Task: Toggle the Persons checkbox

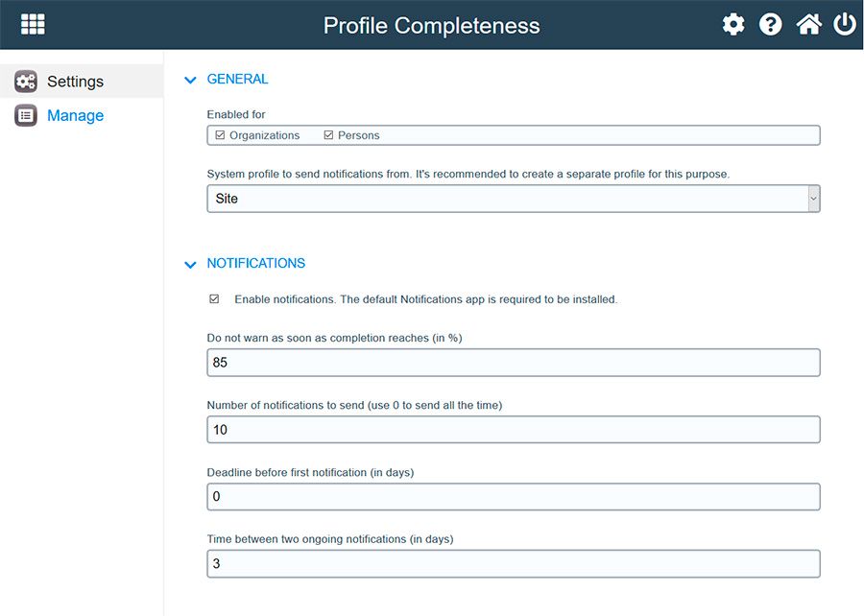Action: coord(328,135)
